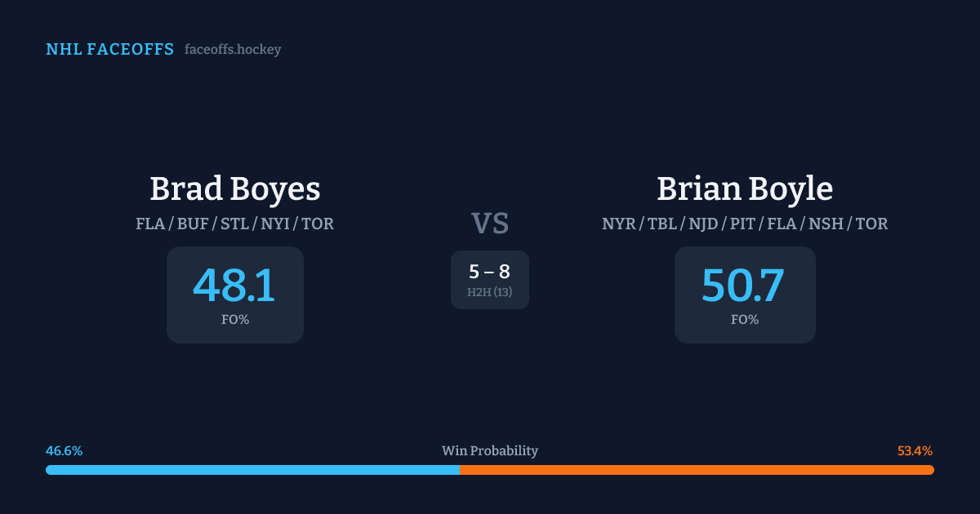The height and width of the screenshot is (514, 980).
Task: Select NSH in Brian Boyle's team list
Action: pyautogui.click(x=826, y=224)
